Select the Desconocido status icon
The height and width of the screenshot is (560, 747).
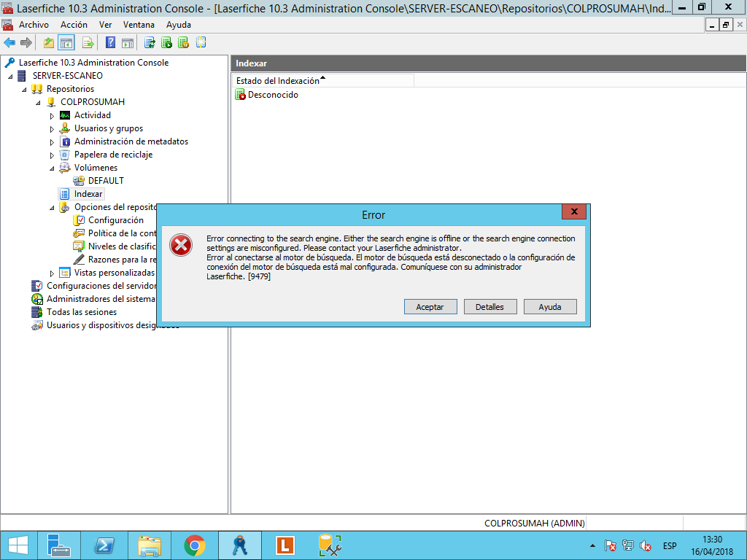click(x=241, y=95)
